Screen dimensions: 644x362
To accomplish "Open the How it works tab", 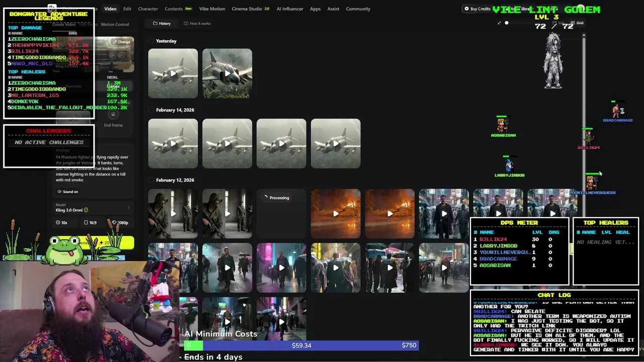I will pos(197,24).
